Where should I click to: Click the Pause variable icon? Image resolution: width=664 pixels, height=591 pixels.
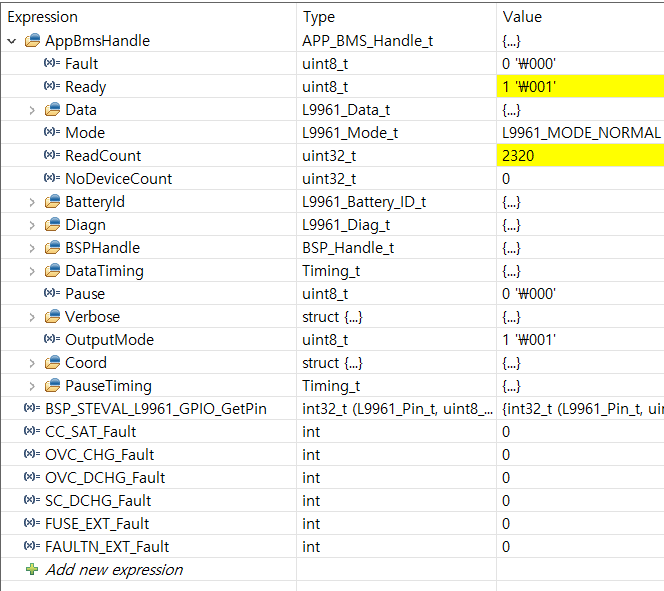52,293
